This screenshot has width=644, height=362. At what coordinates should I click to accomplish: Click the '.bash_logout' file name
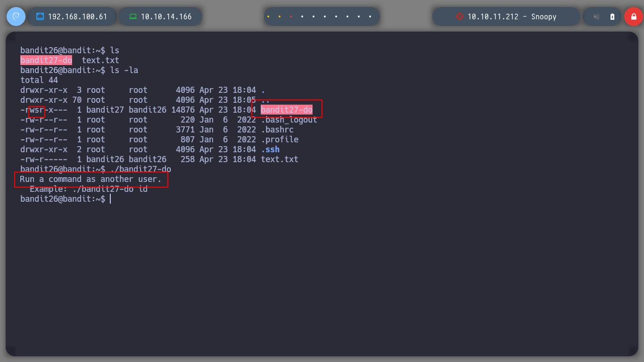(x=289, y=120)
